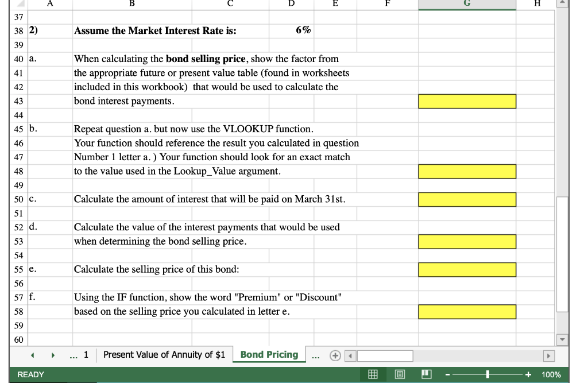Select Page Break Preview in status bar
The height and width of the screenshot is (383, 588).
[x=425, y=374]
